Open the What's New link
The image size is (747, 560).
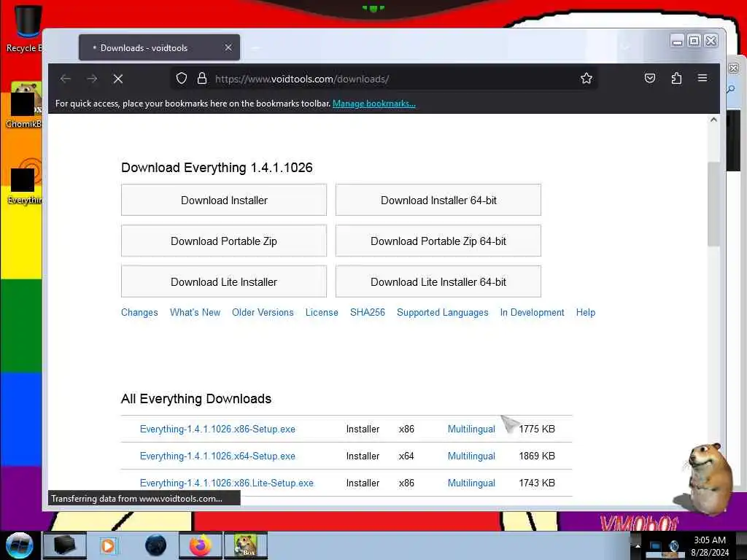pyautogui.click(x=196, y=312)
